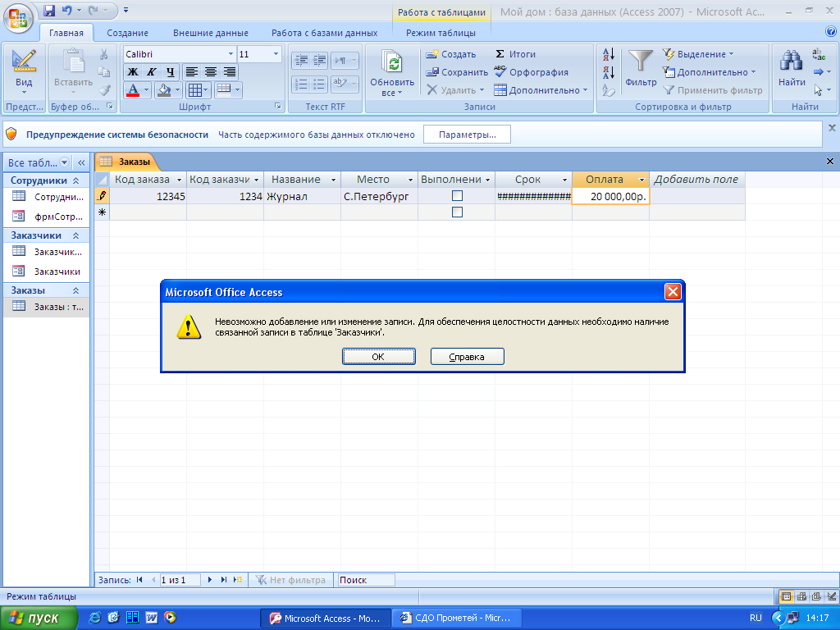Open the font size 11 dropdown

276,54
